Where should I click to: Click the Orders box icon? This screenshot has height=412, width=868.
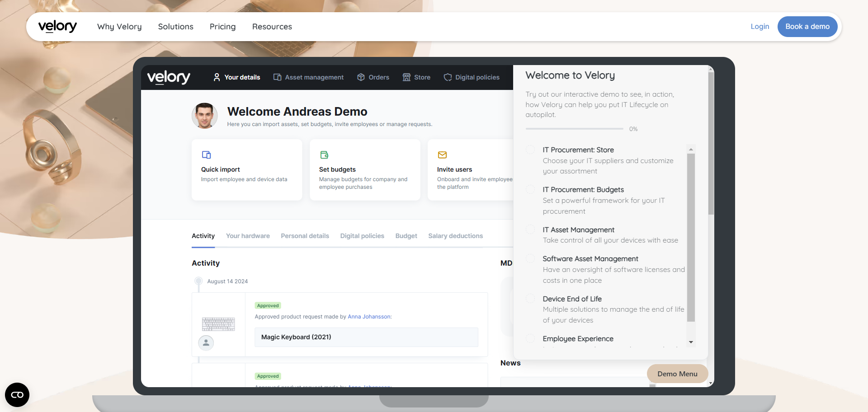(x=361, y=77)
